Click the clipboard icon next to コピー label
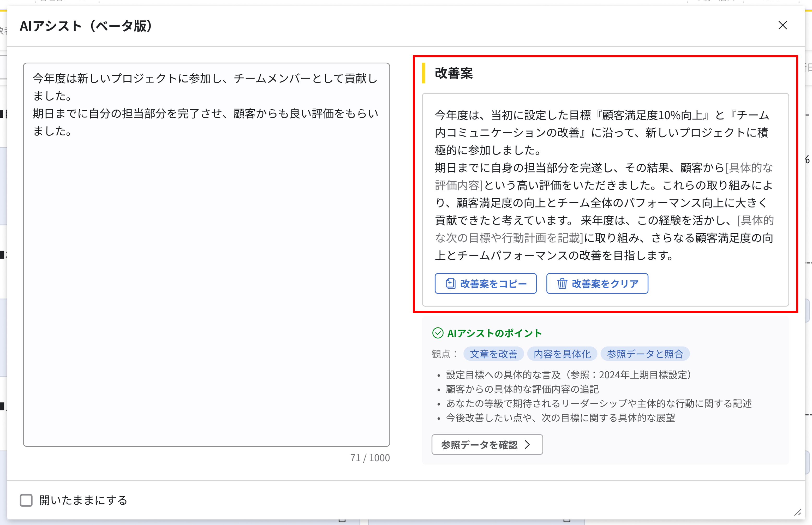Screen dimensions: 812x525 coord(451,283)
